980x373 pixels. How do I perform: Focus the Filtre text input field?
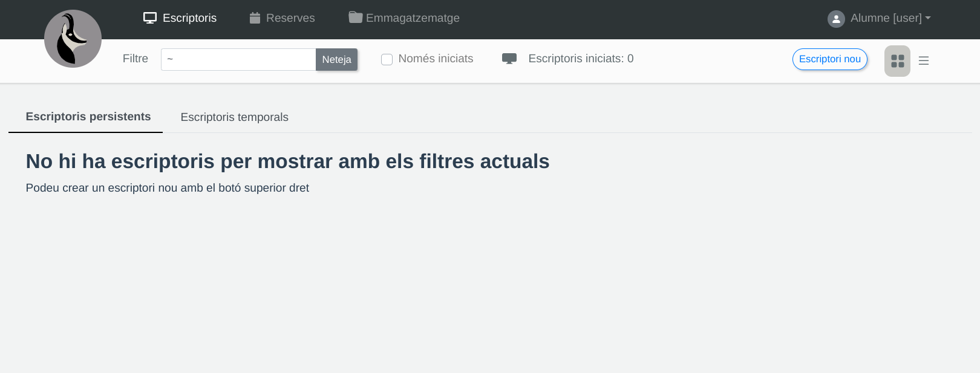[238, 59]
